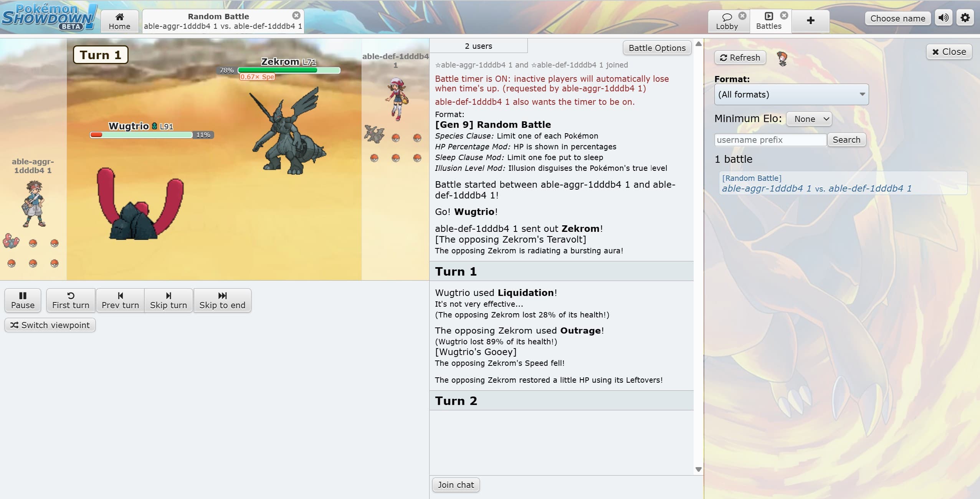Open options with the gear icon
The image size is (980, 499).
coord(965,18)
